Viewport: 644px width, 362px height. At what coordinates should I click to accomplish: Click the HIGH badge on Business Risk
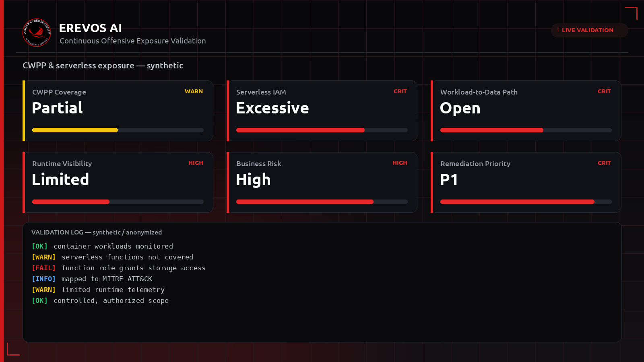pyautogui.click(x=400, y=163)
